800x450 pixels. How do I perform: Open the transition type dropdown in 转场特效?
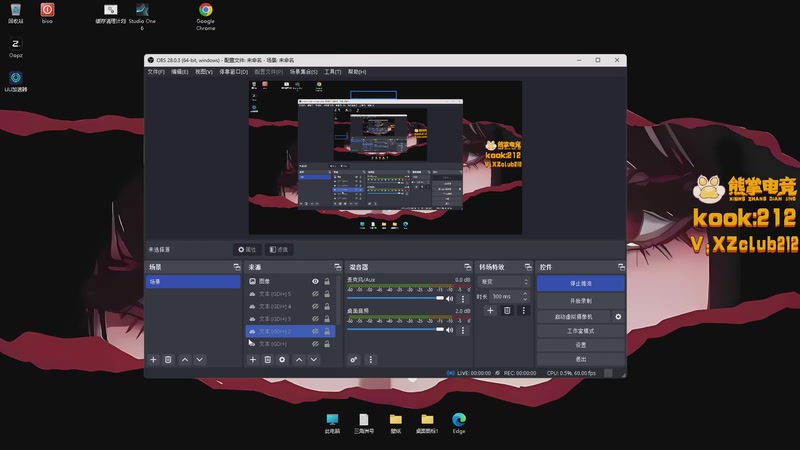[504, 282]
